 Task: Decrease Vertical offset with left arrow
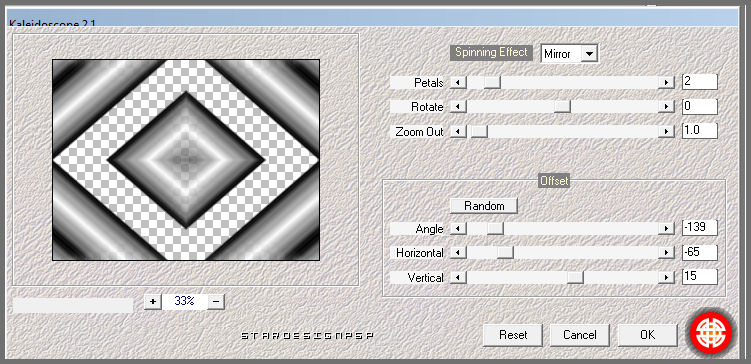(x=458, y=277)
